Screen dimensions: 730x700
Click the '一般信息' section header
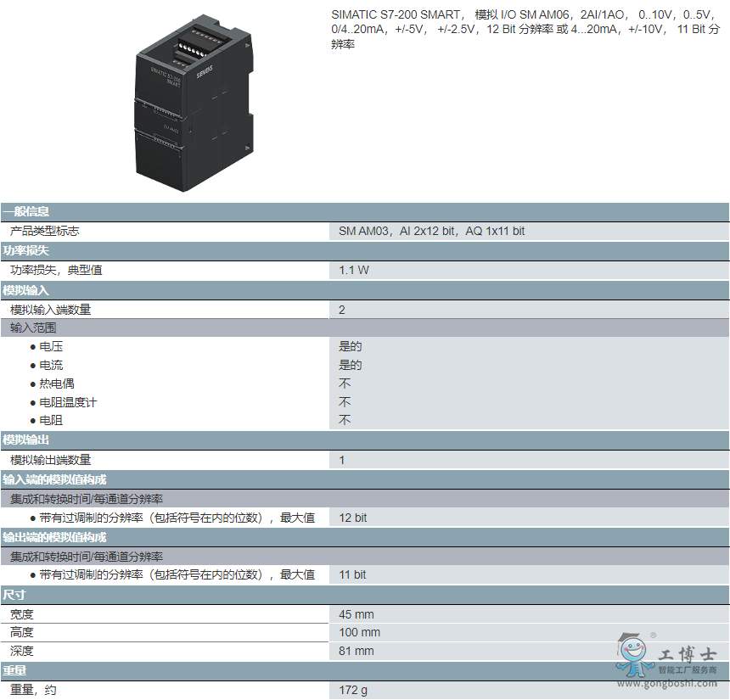click(x=365, y=212)
